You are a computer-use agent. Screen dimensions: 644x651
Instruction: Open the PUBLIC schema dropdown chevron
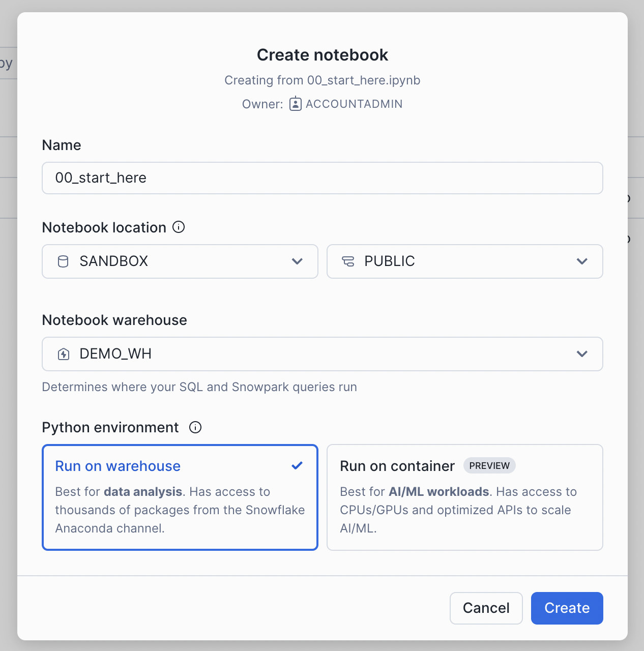pyautogui.click(x=582, y=261)
